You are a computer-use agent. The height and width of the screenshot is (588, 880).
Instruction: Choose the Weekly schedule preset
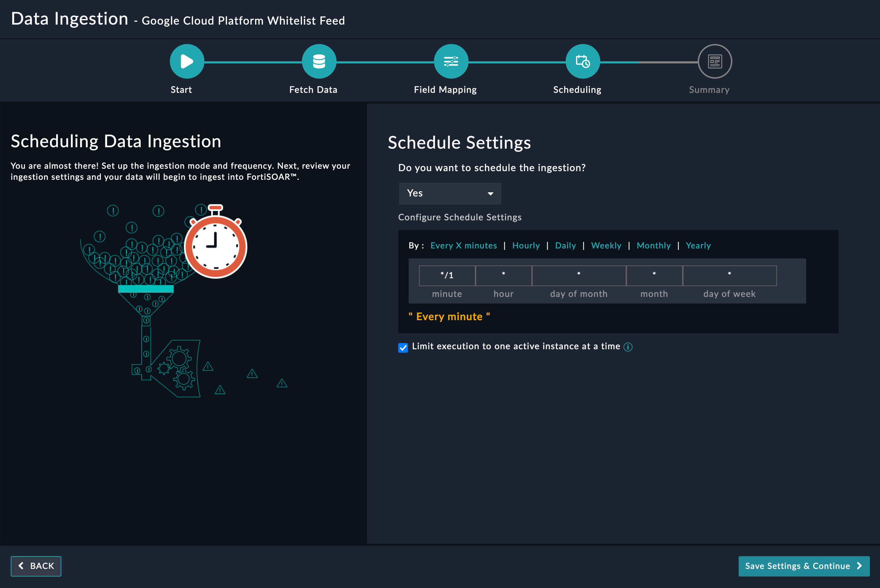click(x=606, y=246)
